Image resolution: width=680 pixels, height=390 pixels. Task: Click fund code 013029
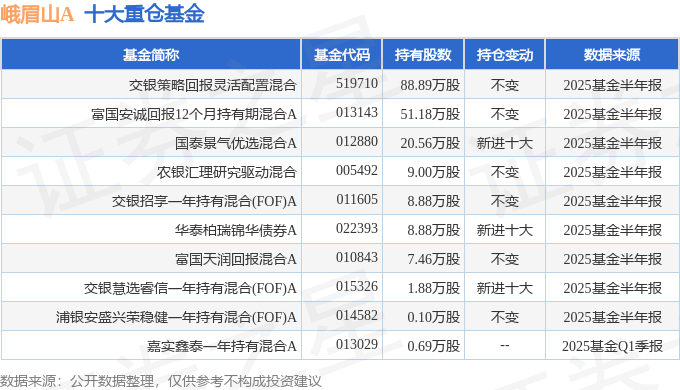[357, 344]
